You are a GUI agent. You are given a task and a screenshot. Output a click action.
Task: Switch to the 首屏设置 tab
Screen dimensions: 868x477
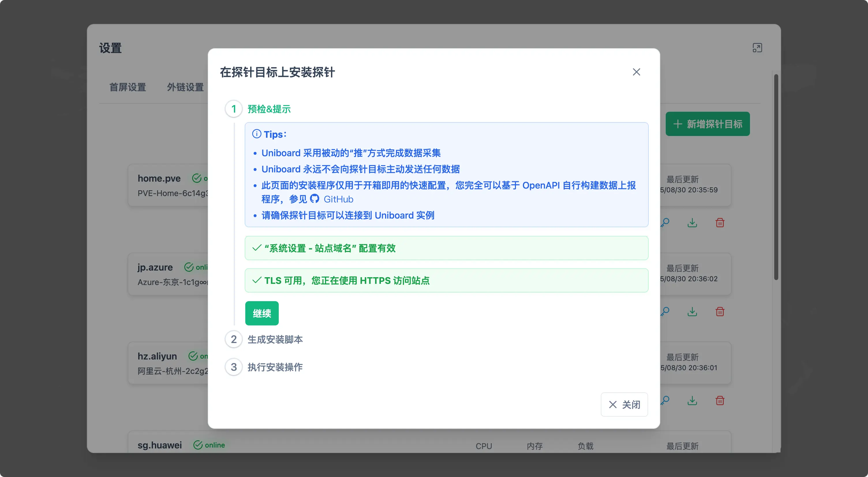[x=128, y=87]
